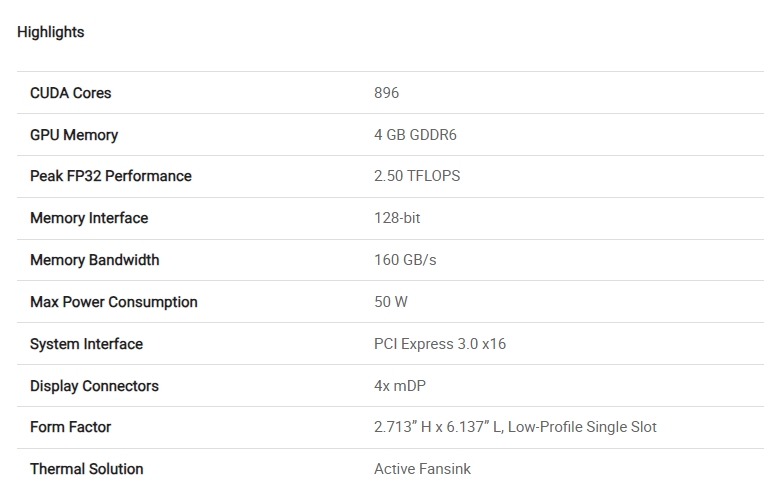Viewport: 764px width, 490px height.
Task: Select the PCI Express 3.0 x16 value
Action: pos(440,344)
